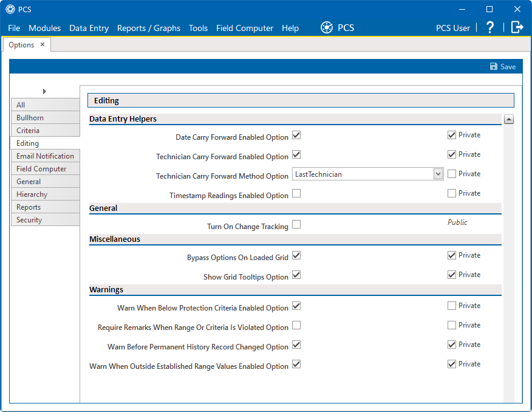Click the log out icon

pyautogui.click(x=517, y=27)
